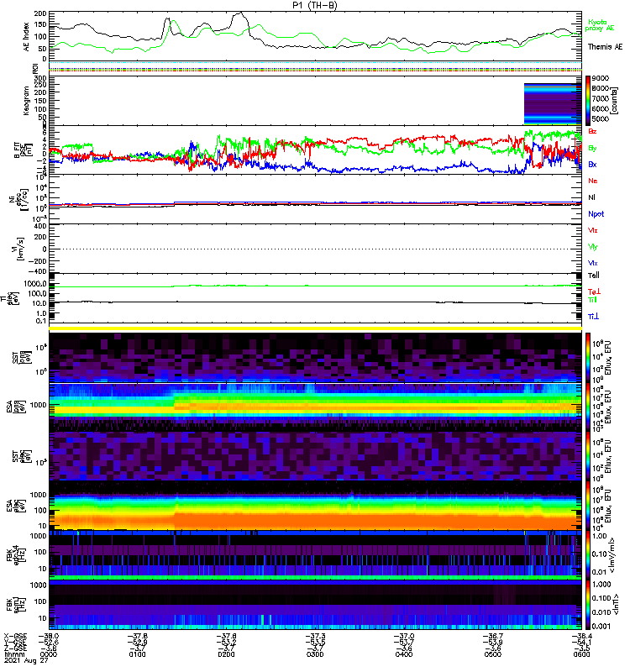The width and height of the screenshot is (630, 672).
Task: Click the SST ions Eflux color bar
Action: pos(588,358)
